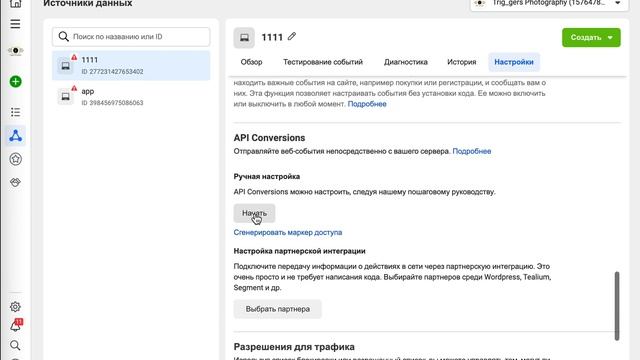Click the pixel device icon next to 1111 title
Image resolution: width=640 pixels, height=360 pixels.
click(x=244, y=38)
